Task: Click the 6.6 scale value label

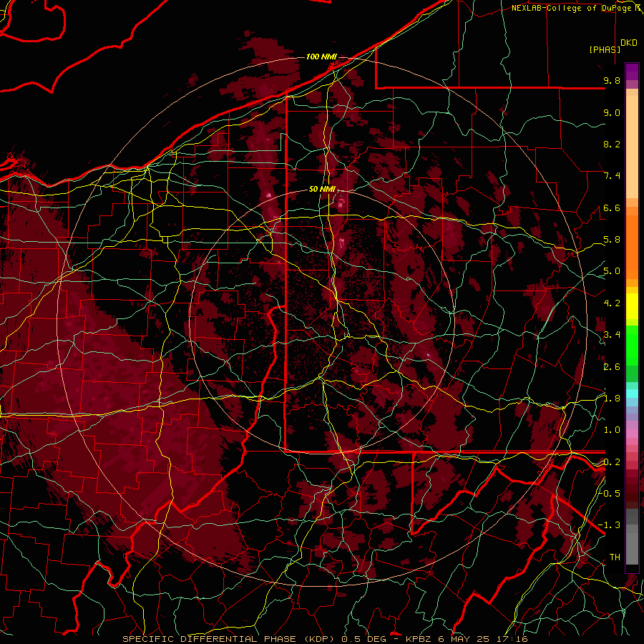Action: point(612,208)
